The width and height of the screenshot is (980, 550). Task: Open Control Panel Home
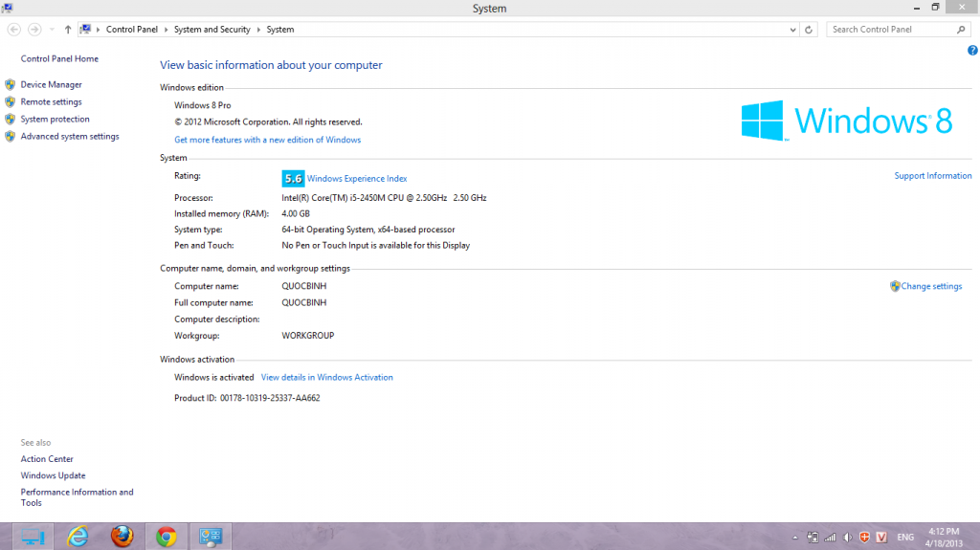(x=59, y=58)
